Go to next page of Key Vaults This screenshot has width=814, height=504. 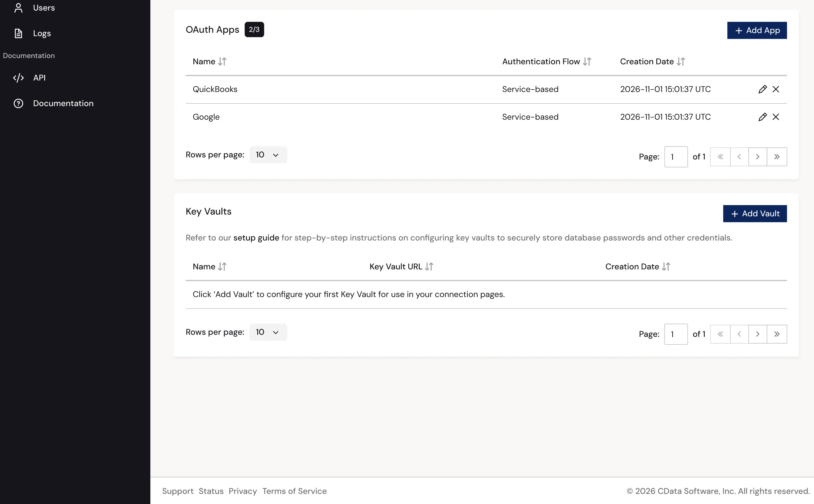pyautogui.click(x=757, y=334)
